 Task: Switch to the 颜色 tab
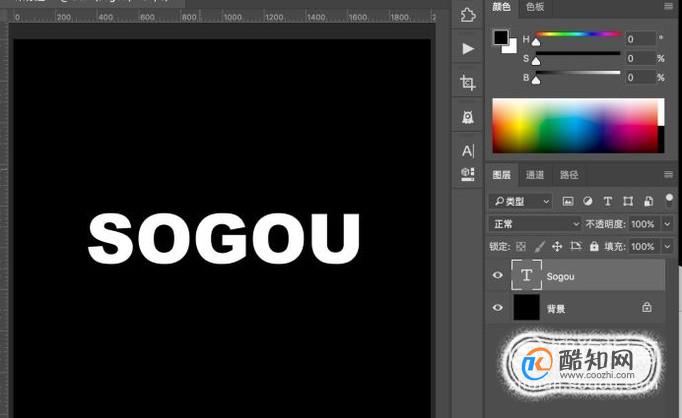(x=501, y=7)
